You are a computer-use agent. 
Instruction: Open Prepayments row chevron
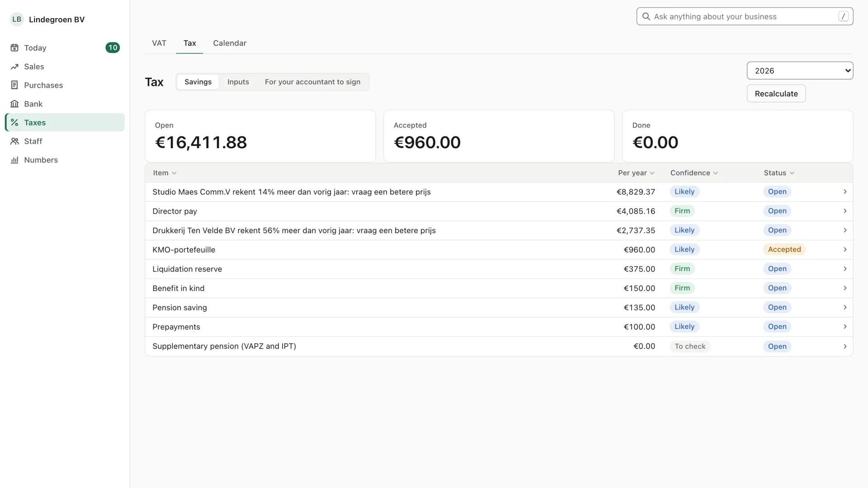(845, 327)
